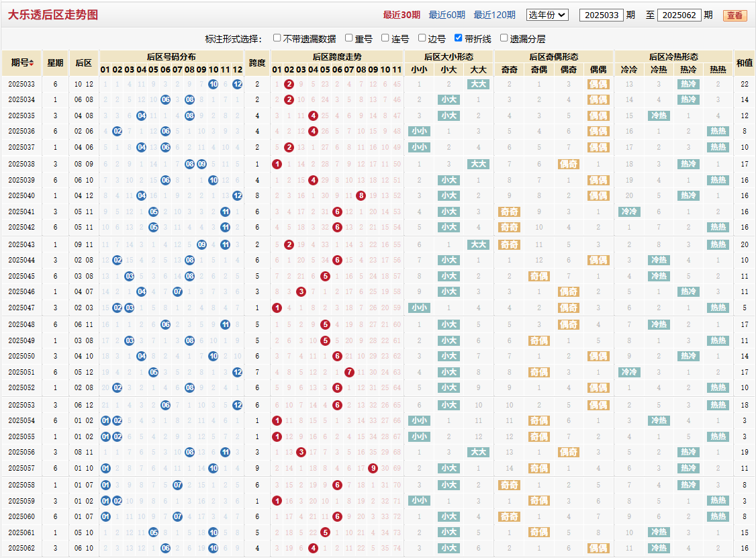Click blue ball 12 in row 2025033
The height and width of the screenshot is (558, 756).
click(x=237, y=84)
